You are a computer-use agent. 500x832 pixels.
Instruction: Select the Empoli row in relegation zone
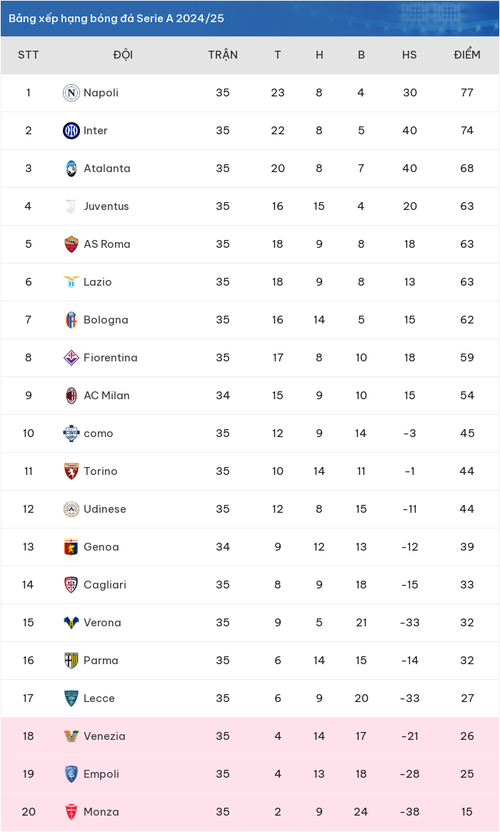tap(250, 774)
